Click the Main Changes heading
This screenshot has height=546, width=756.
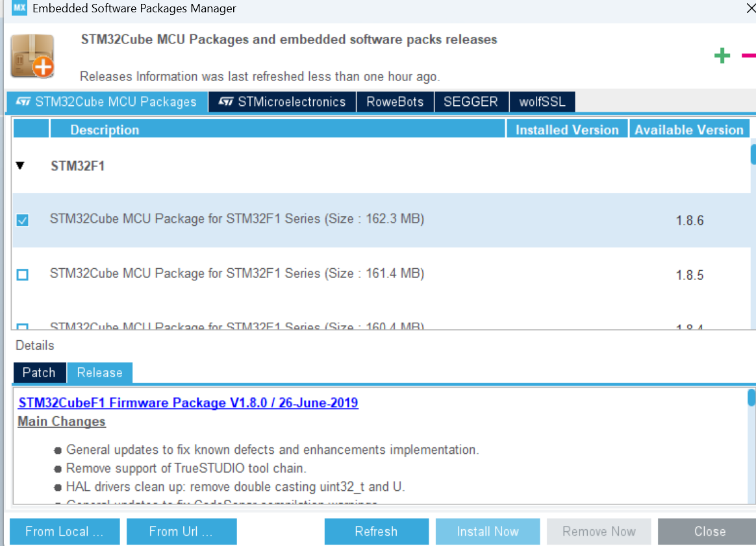[62, 421]
